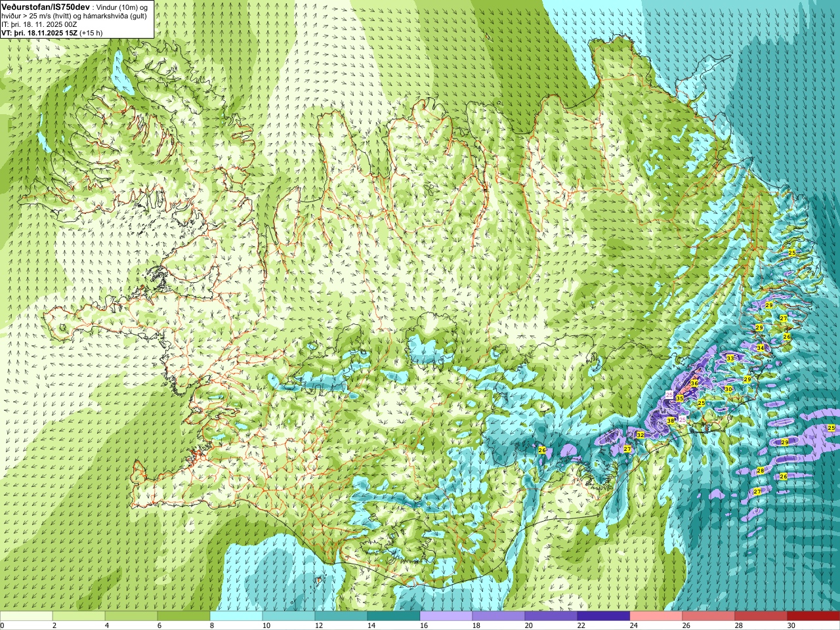
Task: Select the 22–24 m/s dark indigo legend swatch
Action: pyautogui.click(x=604, y=616)
